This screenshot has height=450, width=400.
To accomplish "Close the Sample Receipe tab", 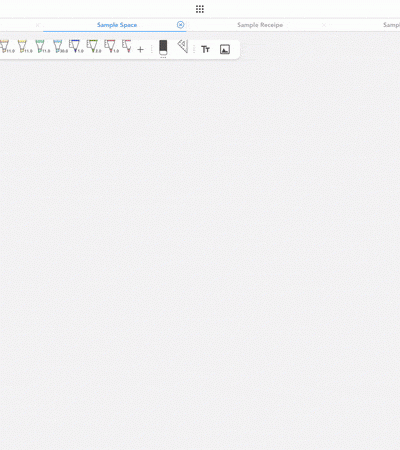I will click(324, 25).
